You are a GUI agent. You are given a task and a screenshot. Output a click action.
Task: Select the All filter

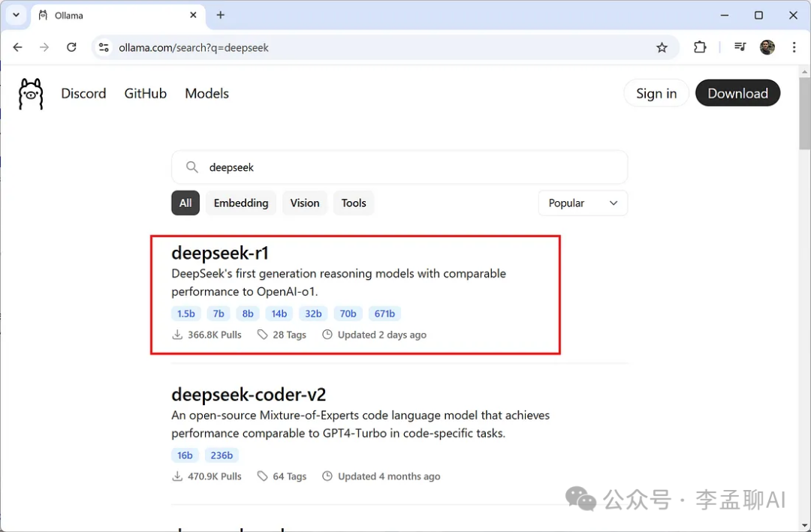point(185,203)
